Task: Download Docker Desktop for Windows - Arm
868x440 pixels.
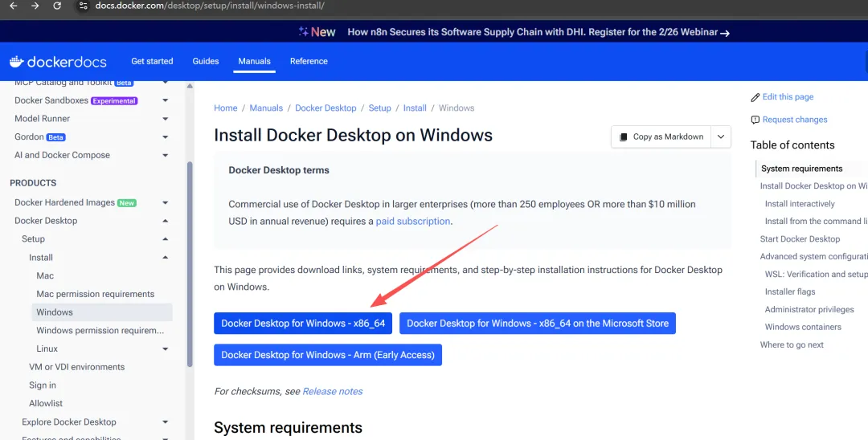Action: point(328,355)
